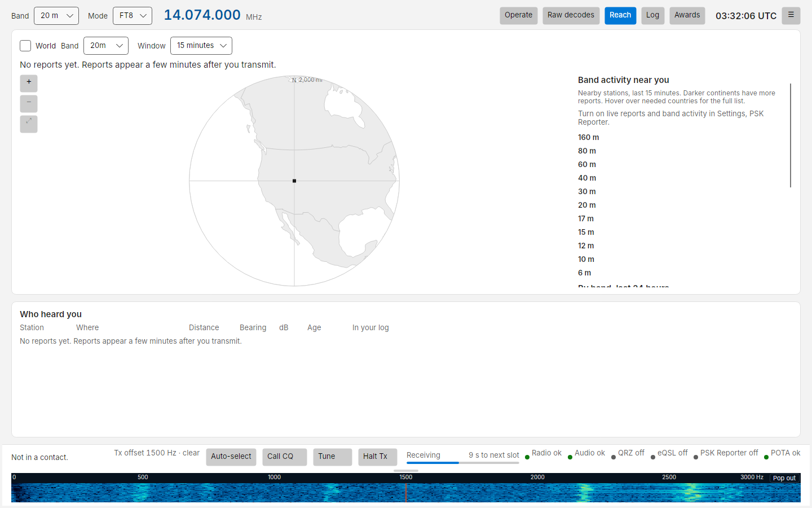Open the Mode FT8 dropdown

(133, 16)
